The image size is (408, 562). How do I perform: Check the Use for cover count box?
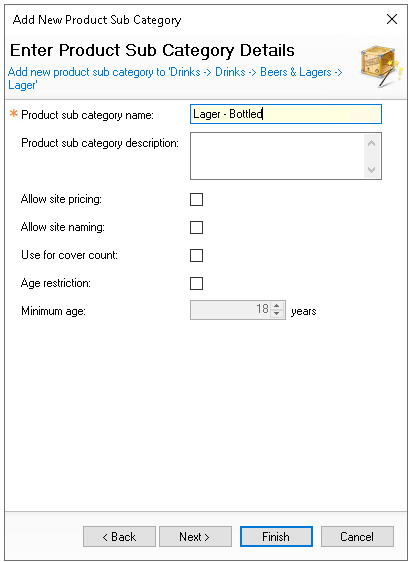point(196,256)
